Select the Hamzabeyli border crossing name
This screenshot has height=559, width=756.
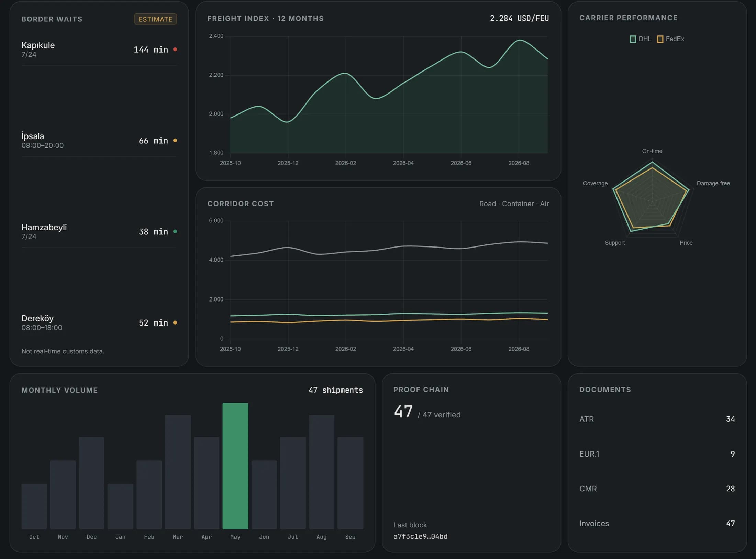pyautogui.click(x=44, y=227)
